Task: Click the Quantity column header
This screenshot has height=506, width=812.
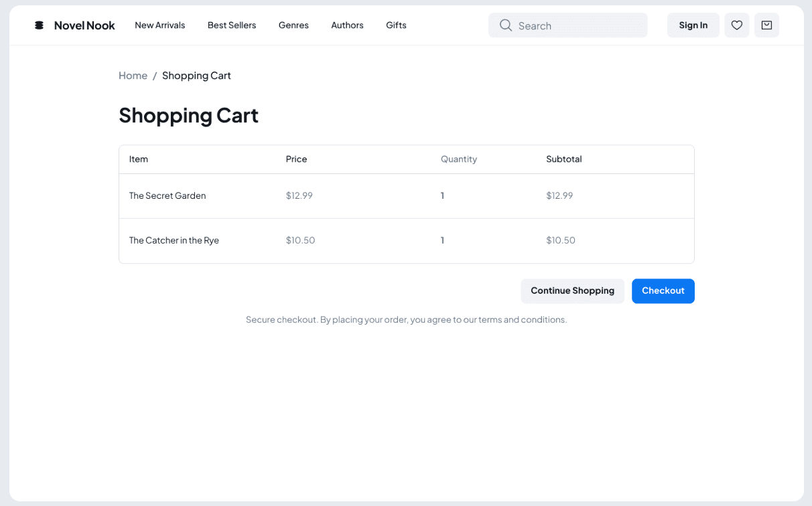Action: [459, 159]
